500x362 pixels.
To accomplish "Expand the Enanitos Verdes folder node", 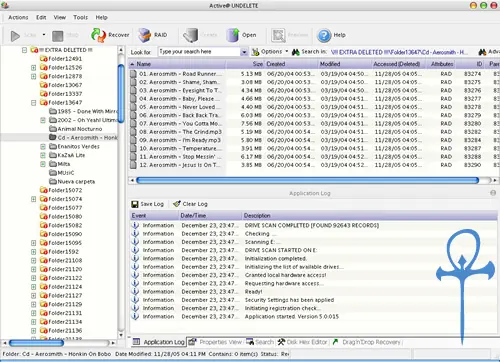I will (43, 146).
